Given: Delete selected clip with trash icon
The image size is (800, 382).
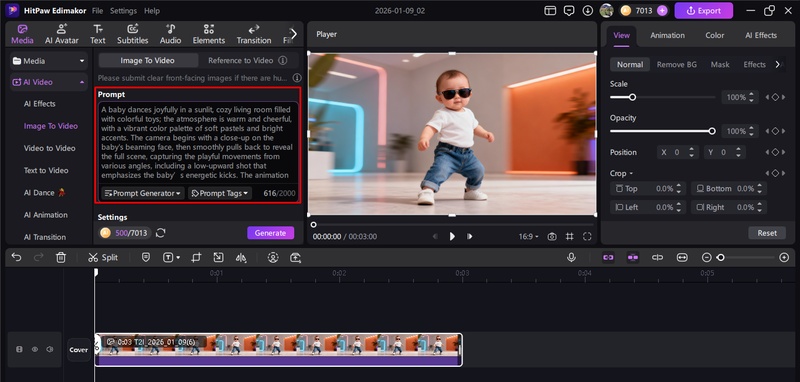Looking at the screenshot, I should [61, 258].
